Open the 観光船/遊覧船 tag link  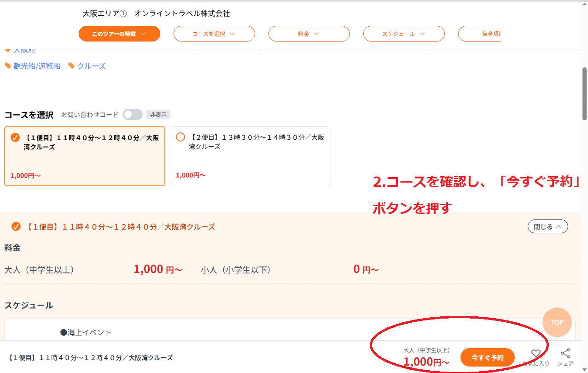37,66
